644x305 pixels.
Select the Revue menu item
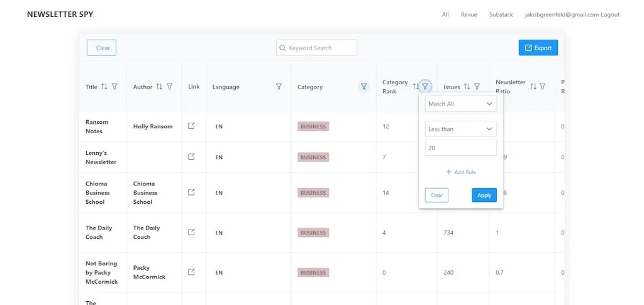click(x=469, y=14)
